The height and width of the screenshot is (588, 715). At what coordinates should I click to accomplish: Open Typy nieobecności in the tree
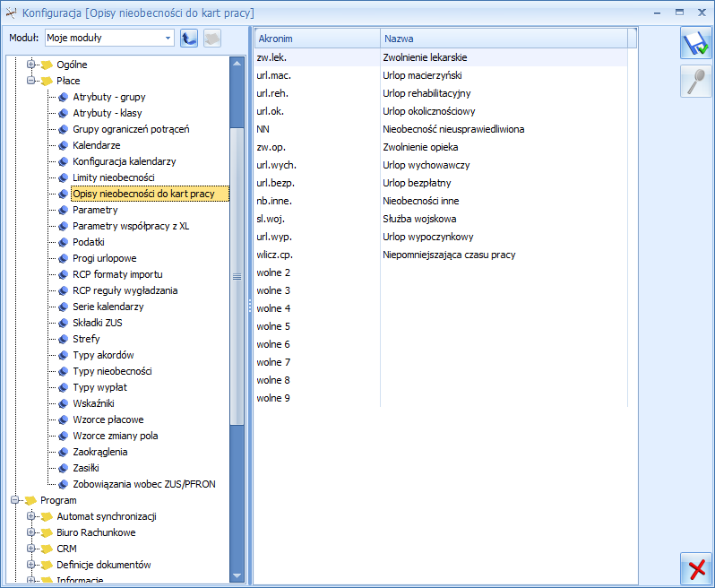pyautogui.click(x=112, y=371)
